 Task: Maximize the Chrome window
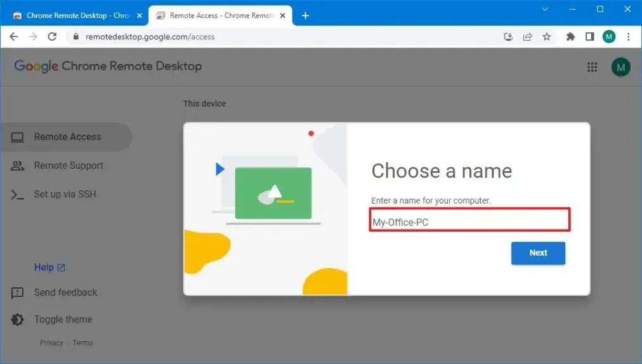click(x=600, y=9)
